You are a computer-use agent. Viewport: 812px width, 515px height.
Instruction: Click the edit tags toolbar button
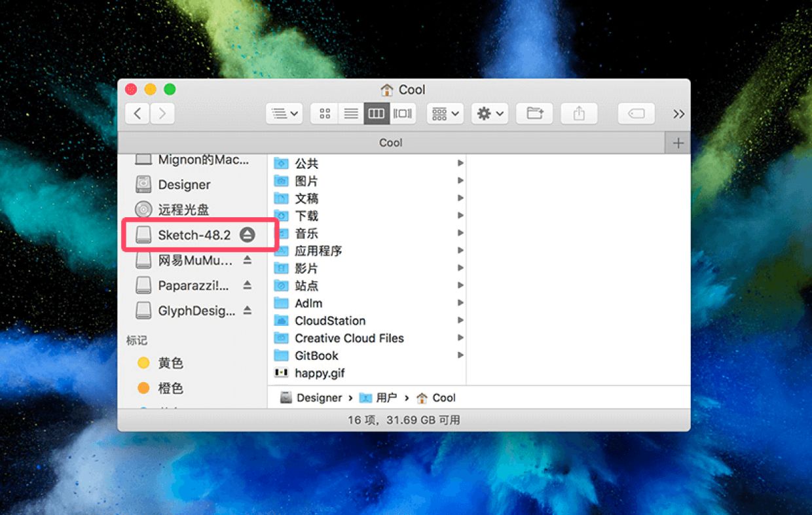point(636,113)
